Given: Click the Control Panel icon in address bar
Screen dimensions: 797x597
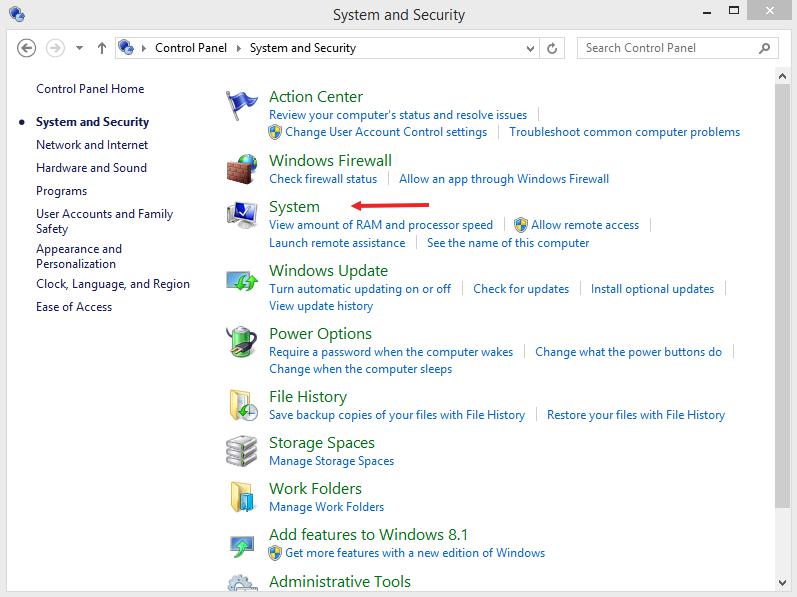Looking at the screenshot, I should click(x=126, y=48).
